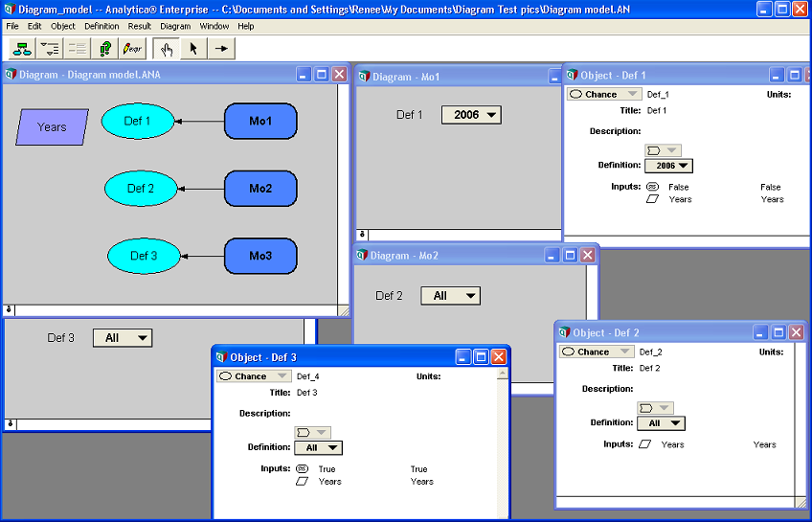The width and height of the screenshot is (812, 522).
Task: Select the Mo1 module node
Action: (260, 122)
